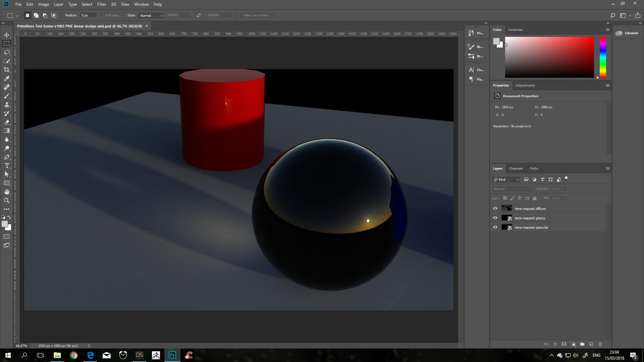Image resolution: width=644 pixels, height=362 pixels.
Task: Select the Move tool
Action: pyautogui.click(x=7, y=35)
